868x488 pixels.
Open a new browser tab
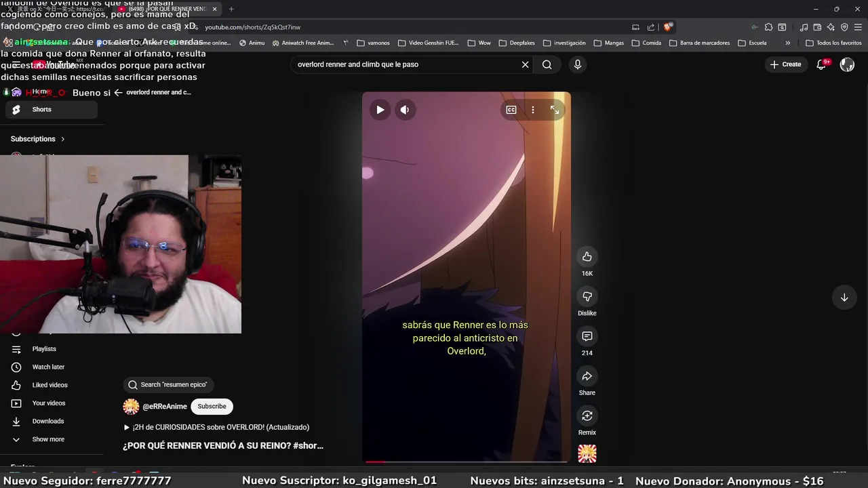pyautogui.click(x=231, y=9)
